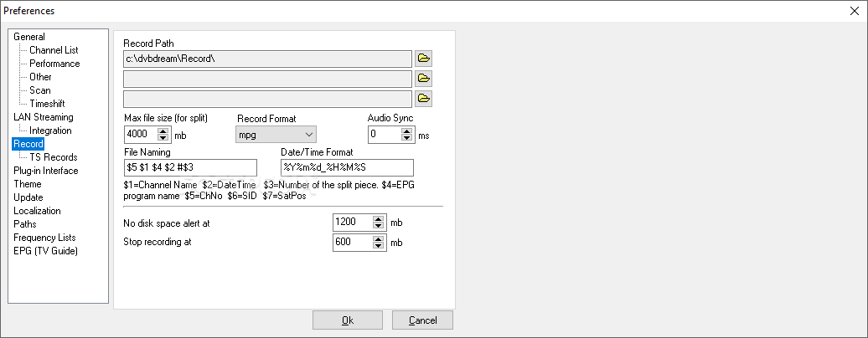Browse folder for first Record Path
Screen dimensions: 868x338
pyautogui.click(x=423, y=58)
